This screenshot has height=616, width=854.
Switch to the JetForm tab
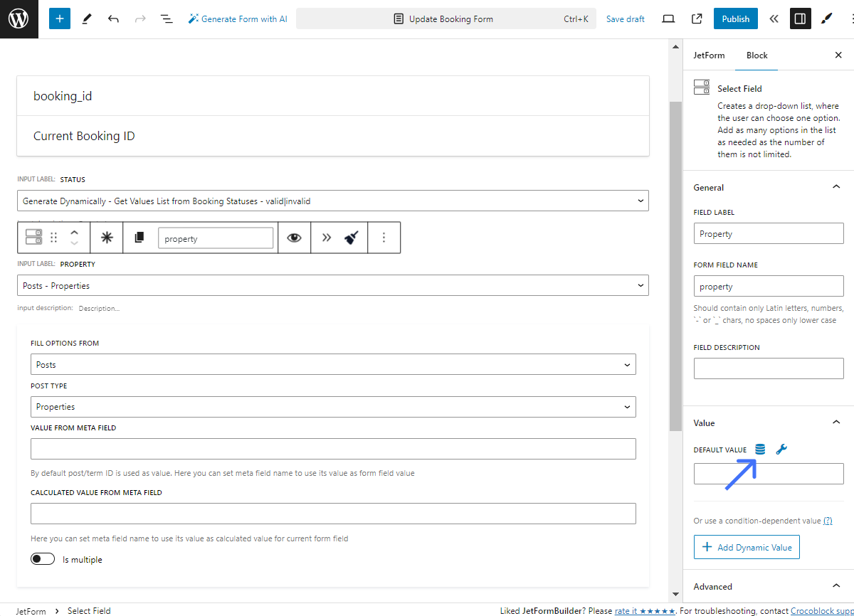[x=709, y=55]
